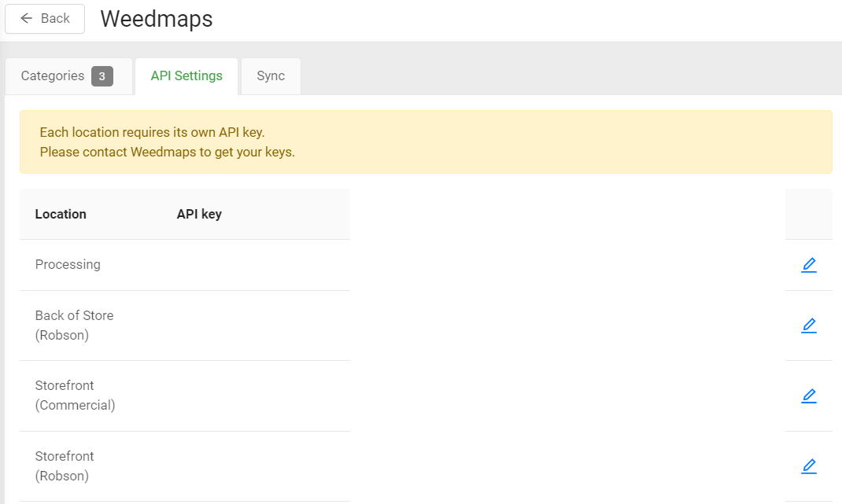Image resolution: width=842 pixels, height=504 pixels.
Task: Click the yellow API key notice banner
Action: click(425, 142)
